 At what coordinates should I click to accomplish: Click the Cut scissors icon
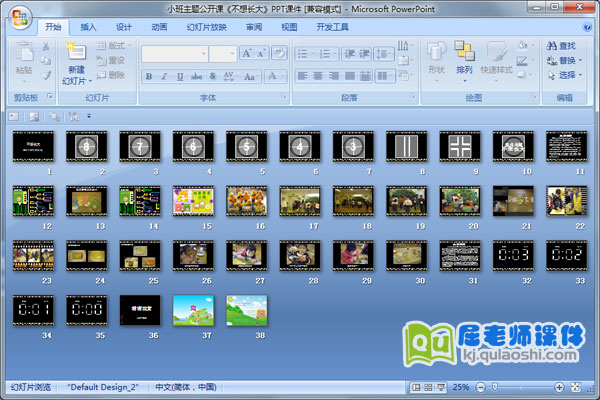tap(46, 46)
